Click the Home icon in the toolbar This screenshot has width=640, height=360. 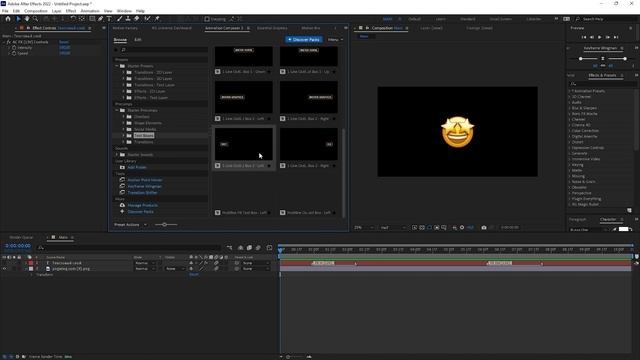pos(7,19)
